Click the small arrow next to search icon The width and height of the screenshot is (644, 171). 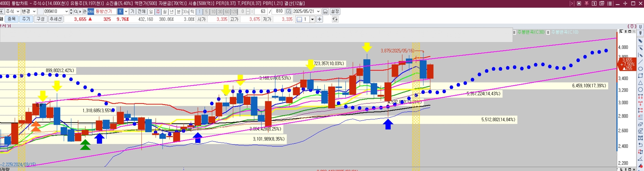[80, 11]
